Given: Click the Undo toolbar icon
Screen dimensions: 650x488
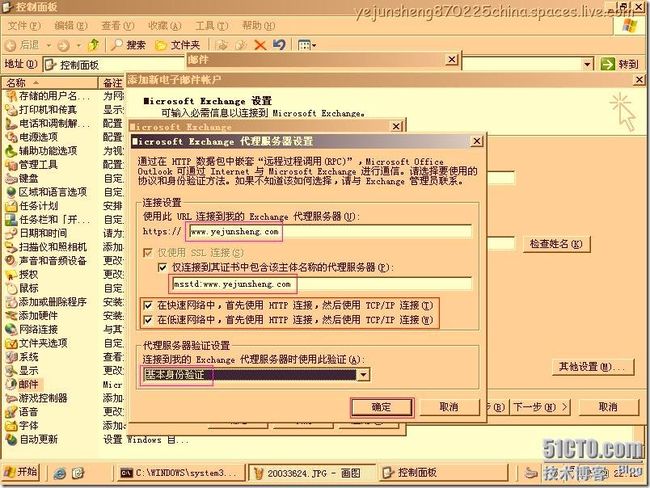Looking at the screenshot, I should point(279,44).
